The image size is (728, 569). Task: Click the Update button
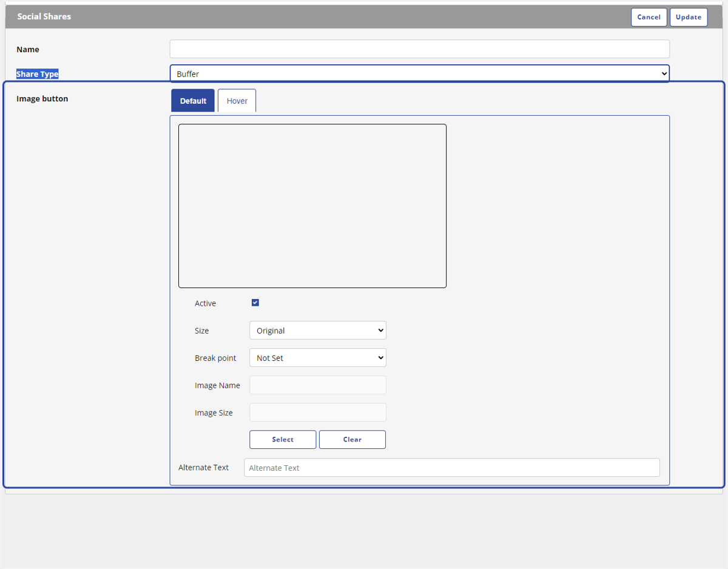coord(689,17)
